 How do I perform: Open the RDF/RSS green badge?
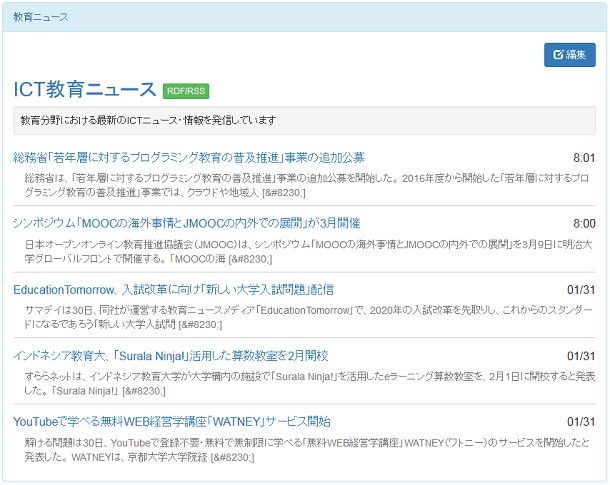point(186,91)
